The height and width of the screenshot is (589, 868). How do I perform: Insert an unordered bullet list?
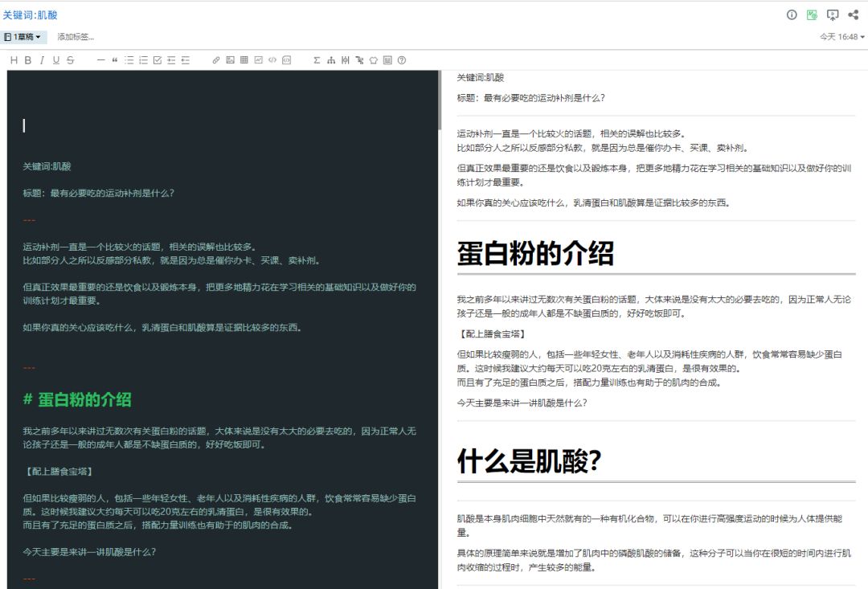pyautogui.click(x=129, y=60)
